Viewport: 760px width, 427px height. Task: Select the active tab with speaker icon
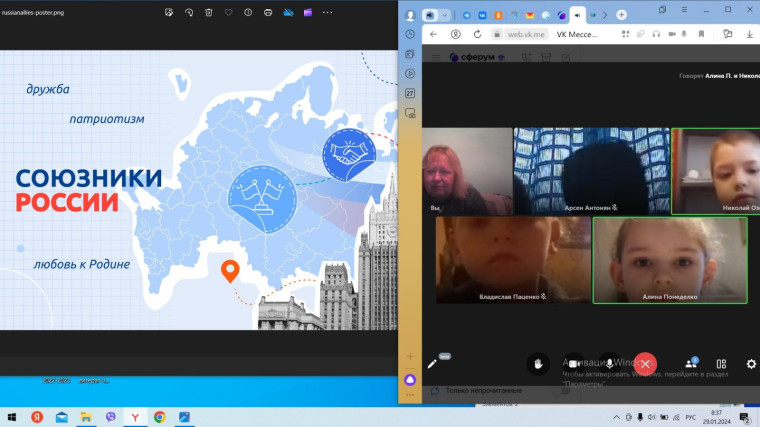click(x=577, y=16)
